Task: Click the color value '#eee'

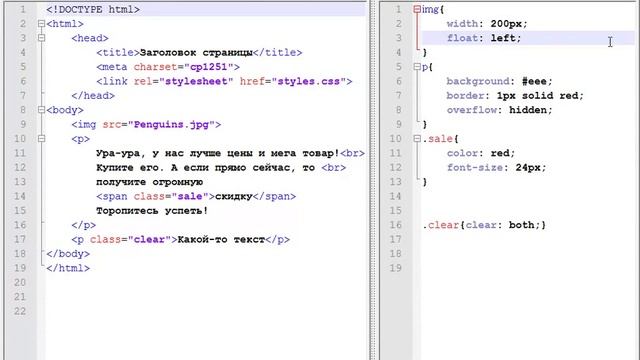Action: click(534, 81)
